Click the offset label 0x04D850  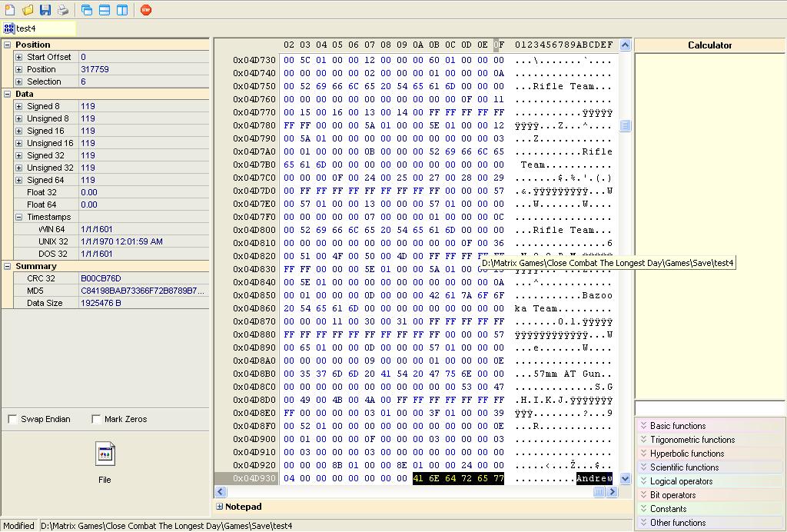tap(254, 295)
